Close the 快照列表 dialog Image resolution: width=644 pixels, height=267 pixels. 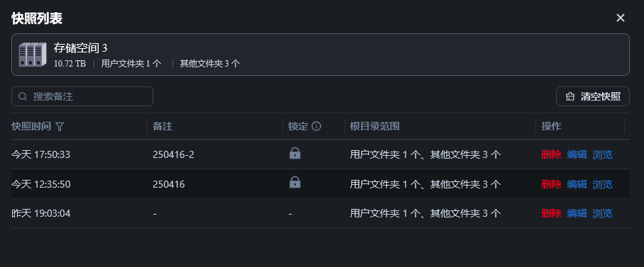click(x=620, y=18)
